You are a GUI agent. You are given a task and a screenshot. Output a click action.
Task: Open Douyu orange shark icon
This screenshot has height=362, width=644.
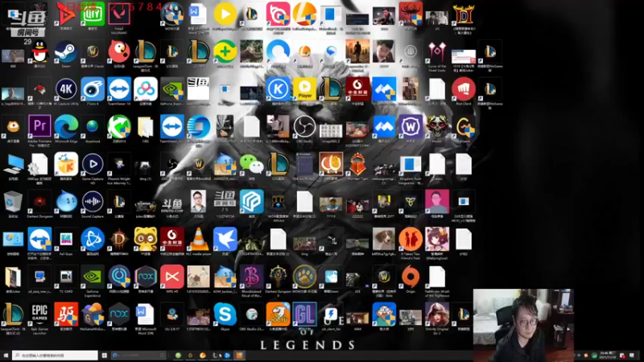(x=278, y=315)
